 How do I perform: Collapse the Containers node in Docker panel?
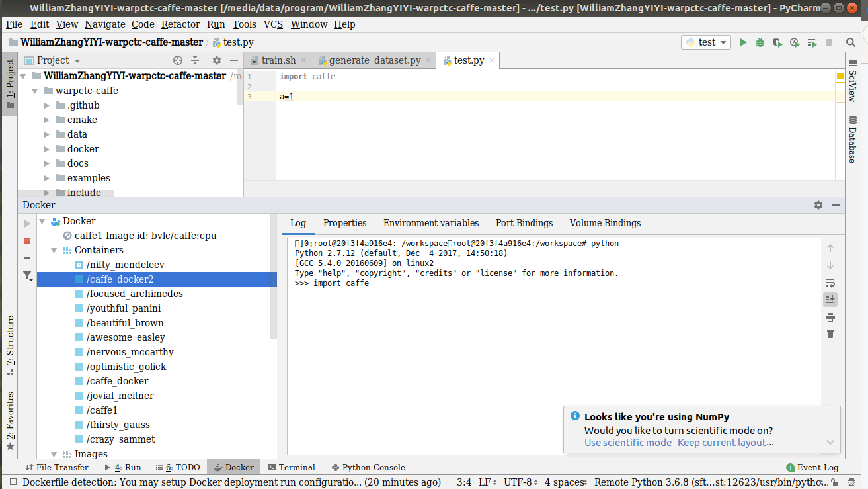pyautogui.click(x=54, y=250)
